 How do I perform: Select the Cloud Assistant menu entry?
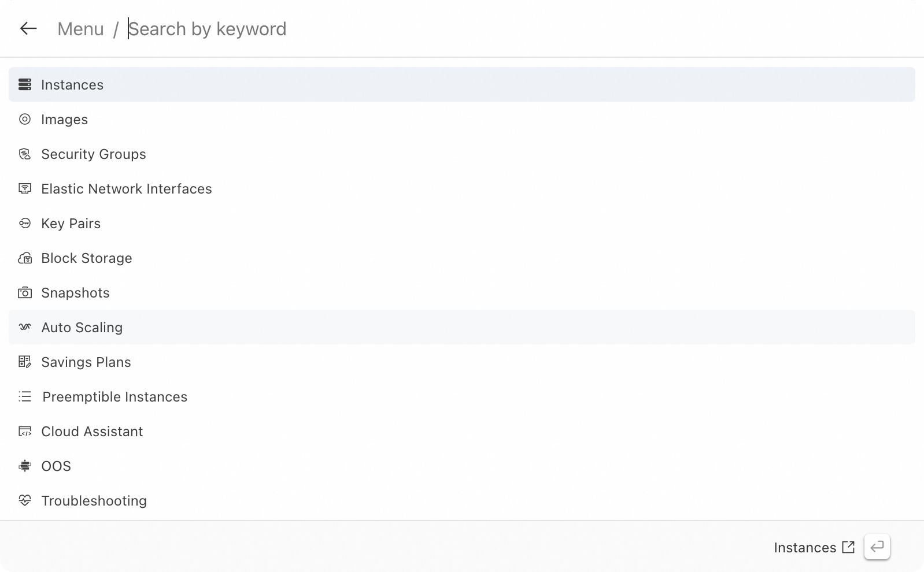(92, 432)
